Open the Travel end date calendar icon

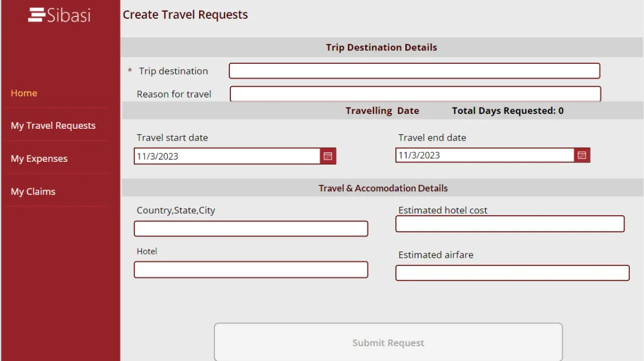pyautogui.click(x=581, y=155)
